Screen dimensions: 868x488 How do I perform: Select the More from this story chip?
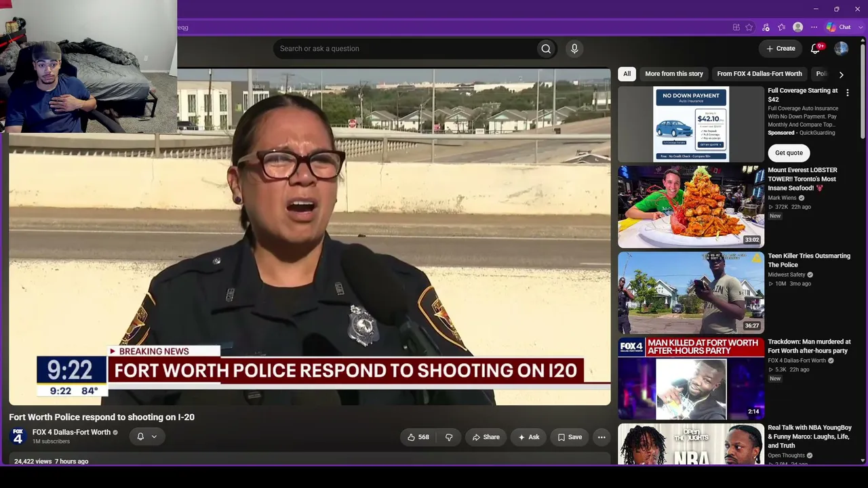tap(674, 74)
